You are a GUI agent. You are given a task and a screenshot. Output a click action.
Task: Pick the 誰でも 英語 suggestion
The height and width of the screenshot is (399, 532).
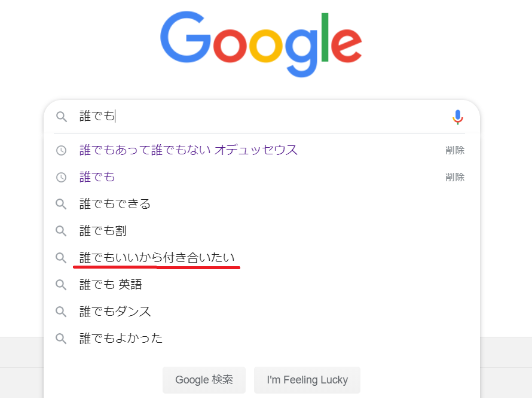coord(111,285)
